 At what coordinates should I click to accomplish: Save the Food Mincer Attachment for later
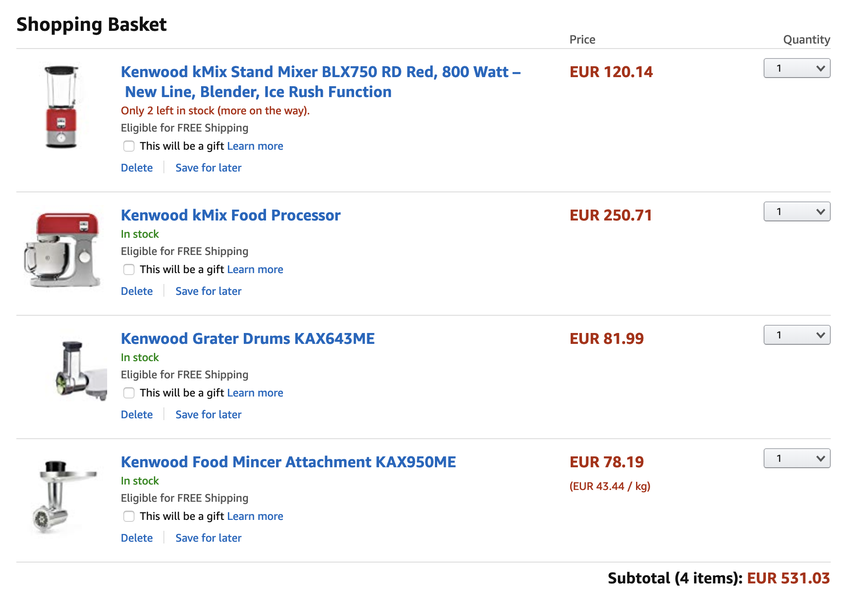tap(208, 538)
